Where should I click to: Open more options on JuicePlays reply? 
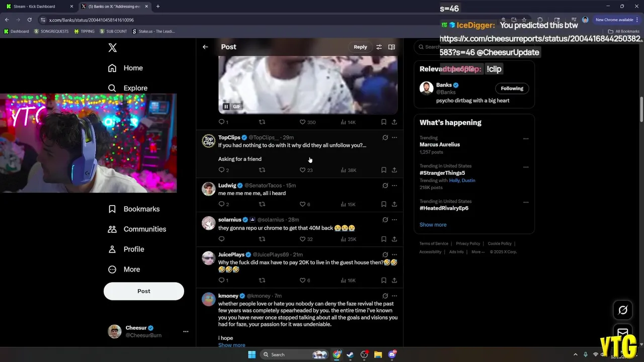point(394,254)
